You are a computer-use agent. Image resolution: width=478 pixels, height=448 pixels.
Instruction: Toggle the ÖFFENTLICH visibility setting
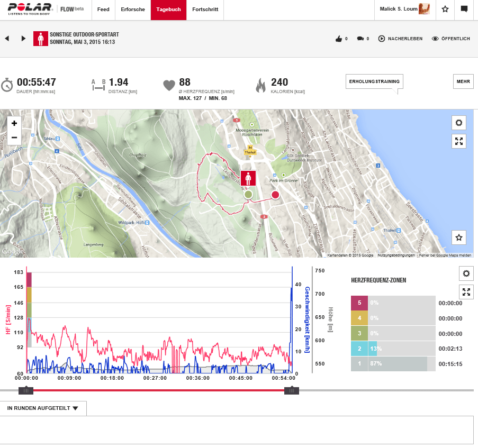click(x=450, y=39)
